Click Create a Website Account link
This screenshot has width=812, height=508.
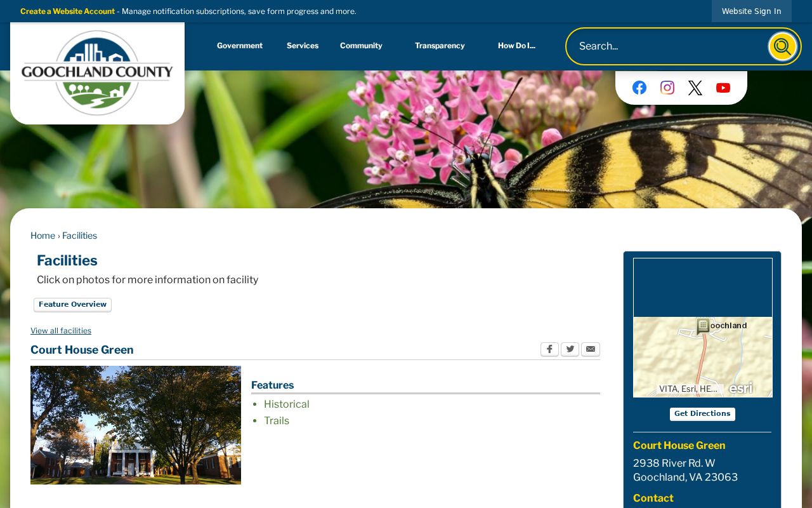(67, 11)
